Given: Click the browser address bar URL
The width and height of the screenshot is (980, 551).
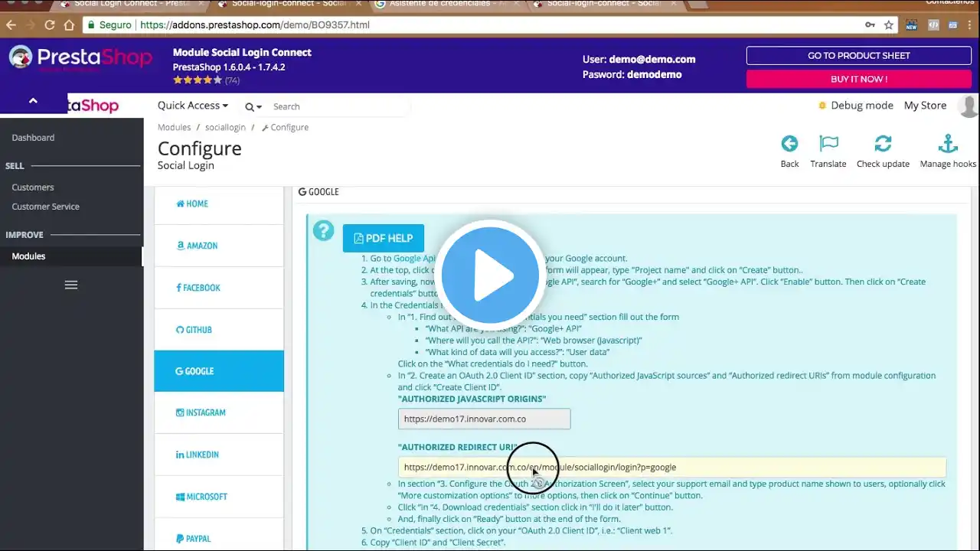Looking at the screenshot, I should click(x=255, y=24).
